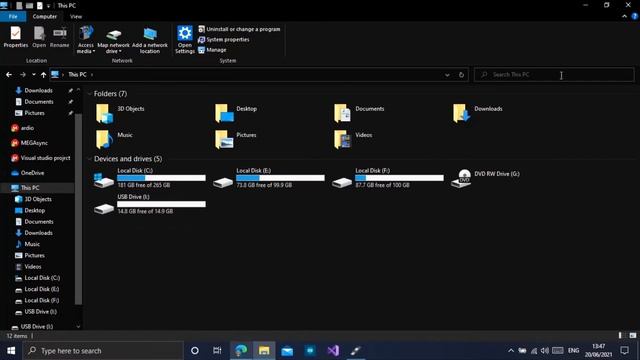Viewport: 640px width, 360px height.
Task: Click the forward navigation arrow
Action: pyautogui.click(x=23, y=75)
